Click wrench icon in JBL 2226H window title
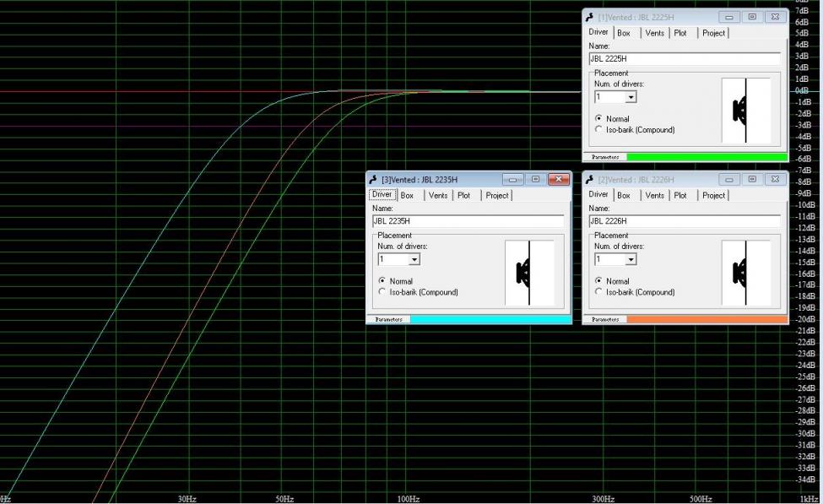 (x=590, y=180)
